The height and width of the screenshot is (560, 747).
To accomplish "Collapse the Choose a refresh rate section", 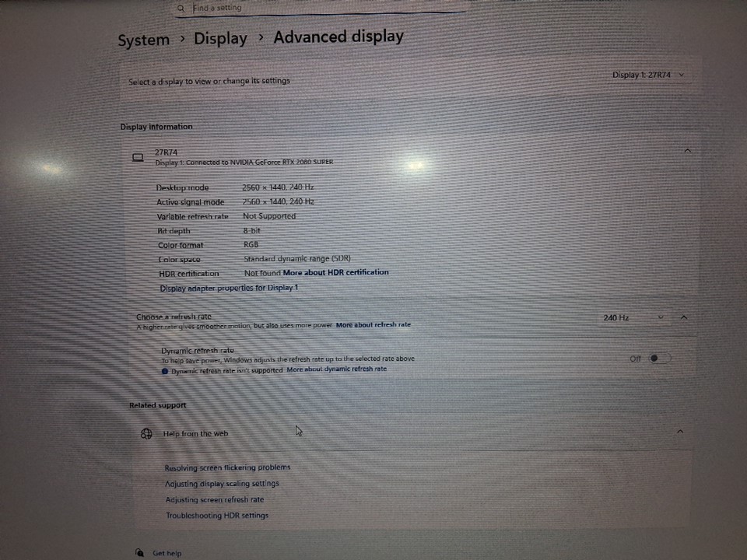I will click(684, 317).
